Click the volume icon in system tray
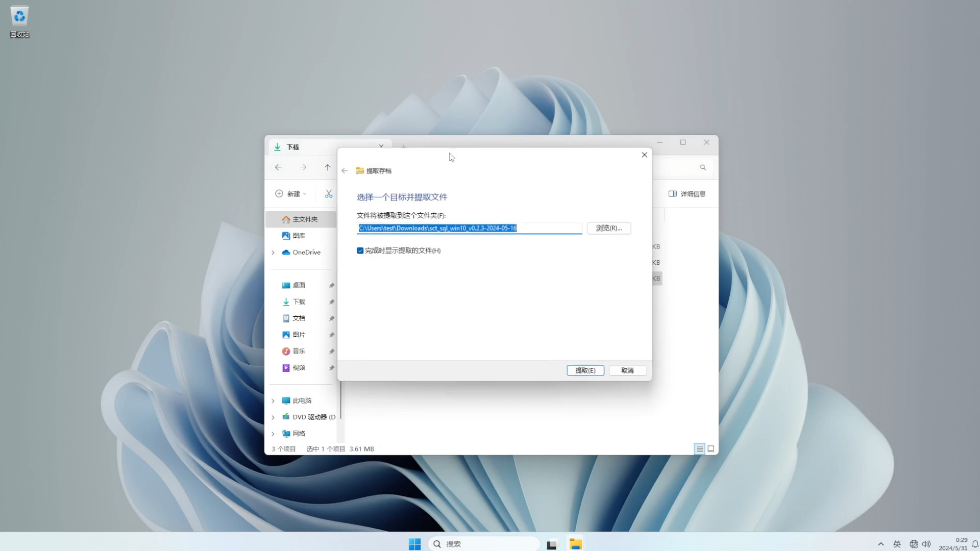980x551 pixels. click(926, 544)
